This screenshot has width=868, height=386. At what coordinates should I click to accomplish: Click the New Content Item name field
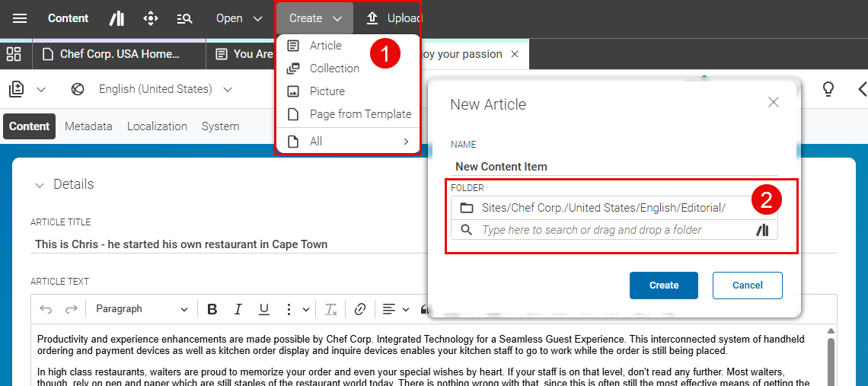(614, 166)
